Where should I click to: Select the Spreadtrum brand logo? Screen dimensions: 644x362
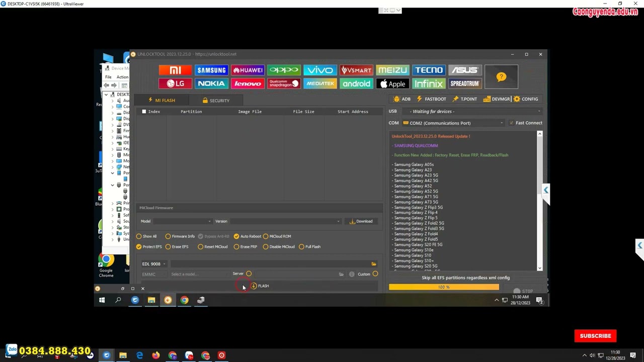click(x=465, y=83)
